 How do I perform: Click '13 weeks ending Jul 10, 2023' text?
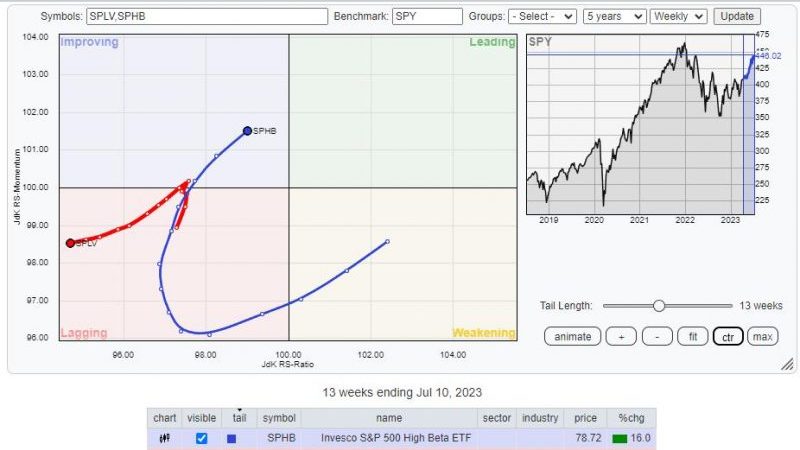click(402, 392)
